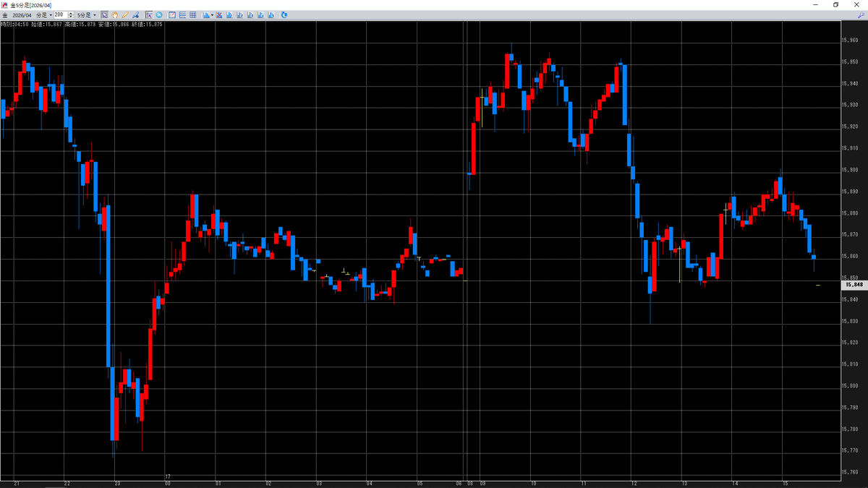Viewport: 868px width, 488px height.
Task: Click the 始値:15,867 open value text
Action: click(x=46, y=25)
